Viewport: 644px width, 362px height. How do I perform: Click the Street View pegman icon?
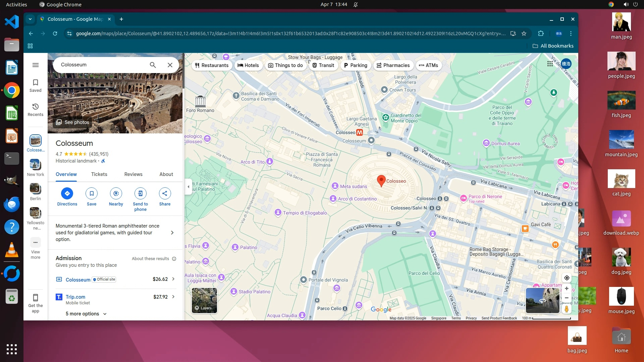[x=567, y=309]
